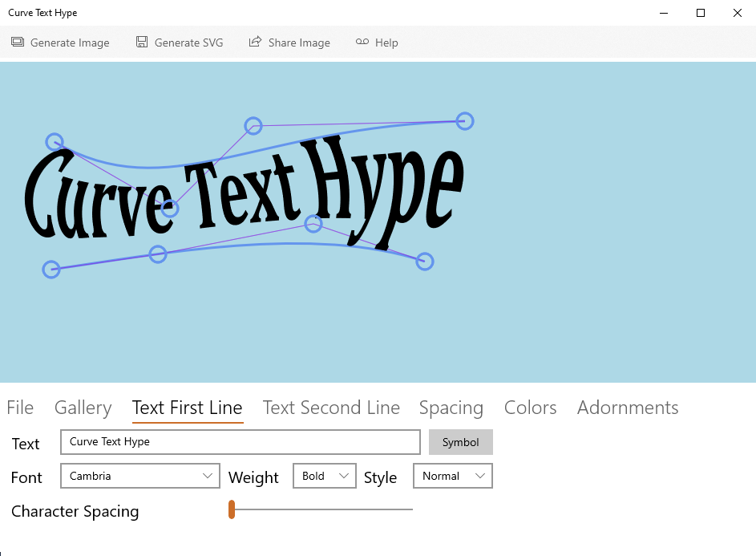This screenshot has width=756, height=556.
Task: Go to the Colors tab
Action: pos(531,408)
